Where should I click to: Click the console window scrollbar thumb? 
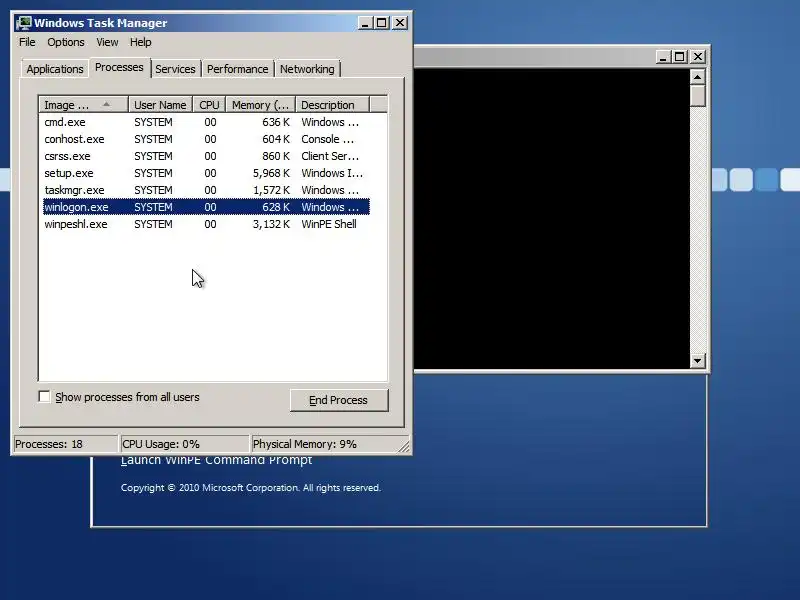click(x=697, y=95)
